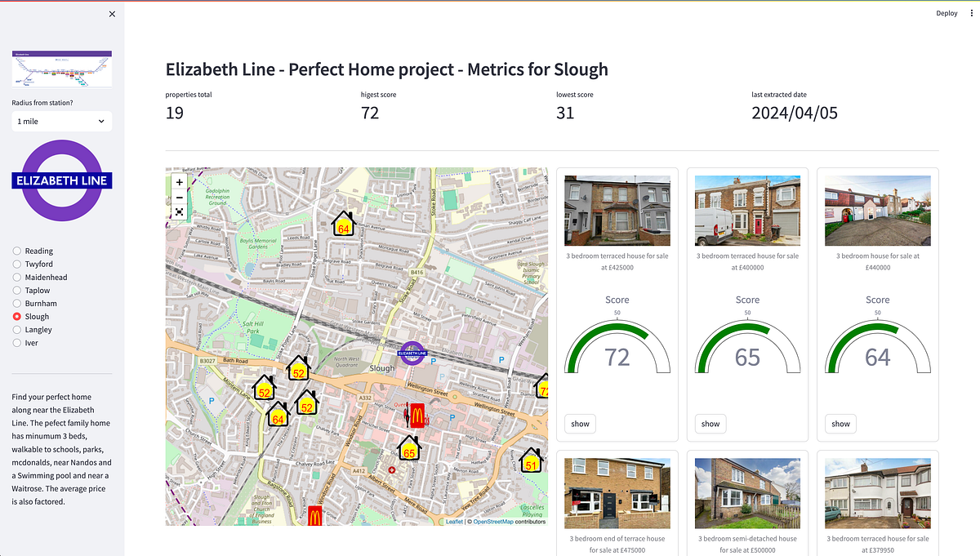Click the Elizabeth Line route map thumbnail
Image resolution: width=980 pixels, height=556 pixels.
pyautogui.click(x=61, y=69)
